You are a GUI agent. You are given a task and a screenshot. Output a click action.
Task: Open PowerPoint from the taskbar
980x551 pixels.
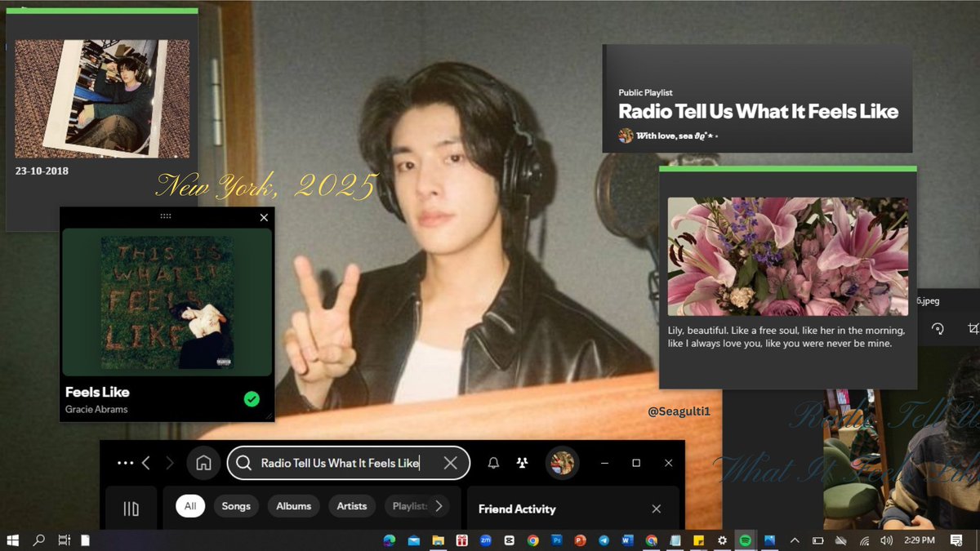point(581,540)
